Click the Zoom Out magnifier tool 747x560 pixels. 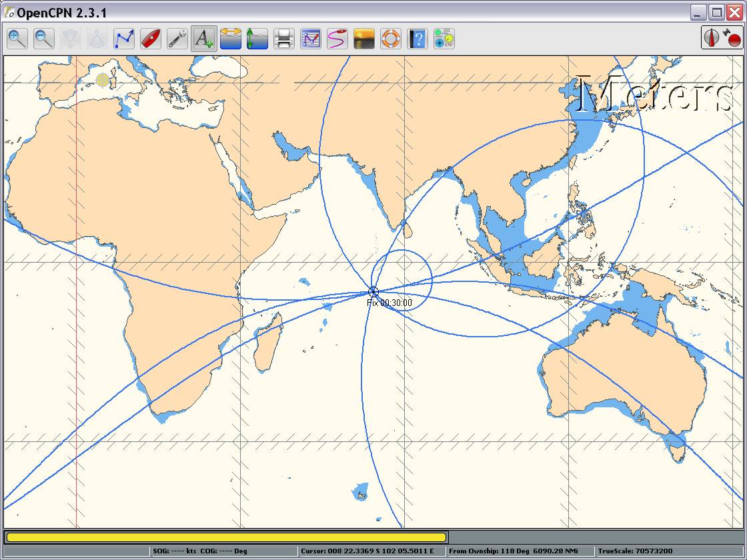(x=44, y=39)
